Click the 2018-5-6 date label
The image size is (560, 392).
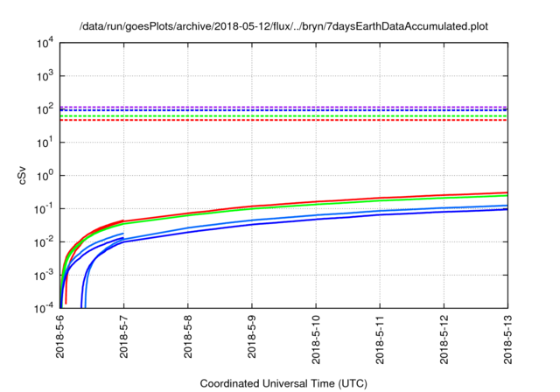(x=60, y=336)
